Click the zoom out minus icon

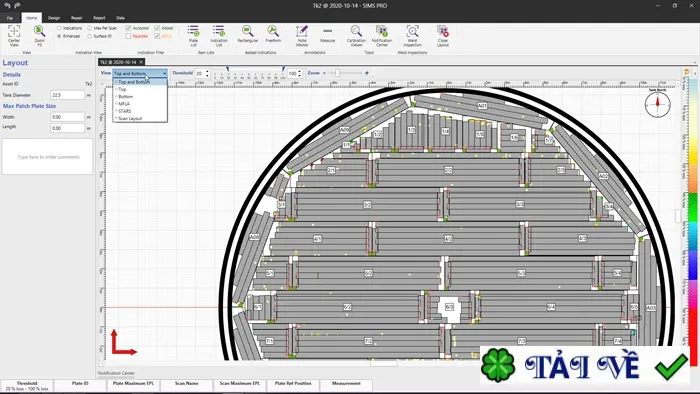(324, 73)
